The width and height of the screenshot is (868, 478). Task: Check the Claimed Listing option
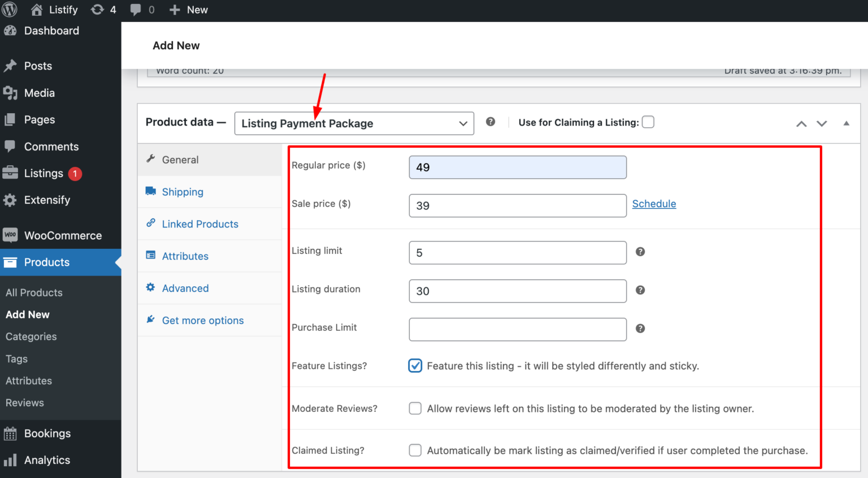[415, 450]
